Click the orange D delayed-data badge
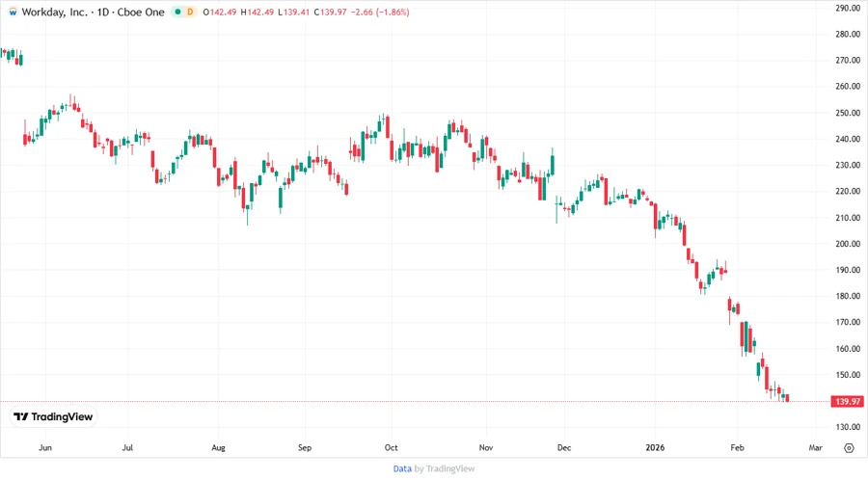Viewport: 868px width, 480px height. point(190,12)
